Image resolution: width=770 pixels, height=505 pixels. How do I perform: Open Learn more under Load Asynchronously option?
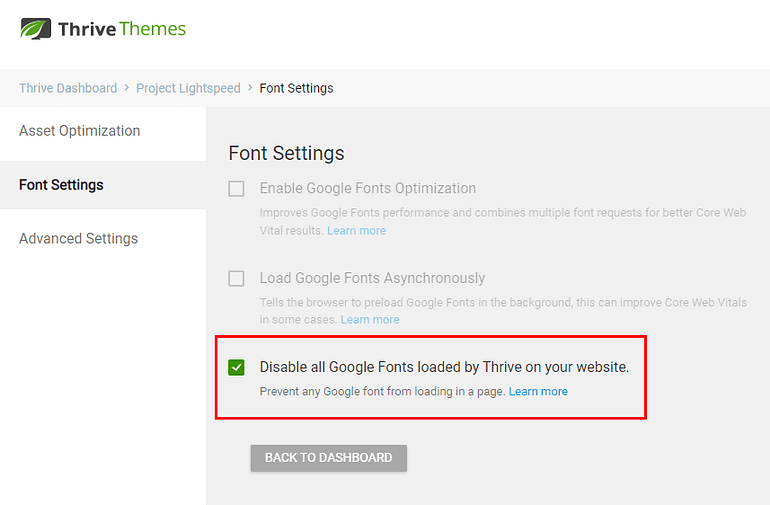[370, 320]
